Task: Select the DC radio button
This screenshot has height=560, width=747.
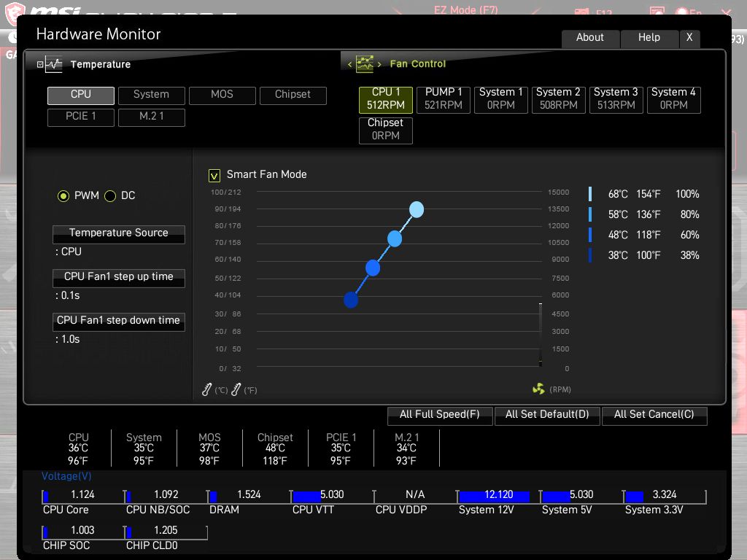Action: (110, 195)
